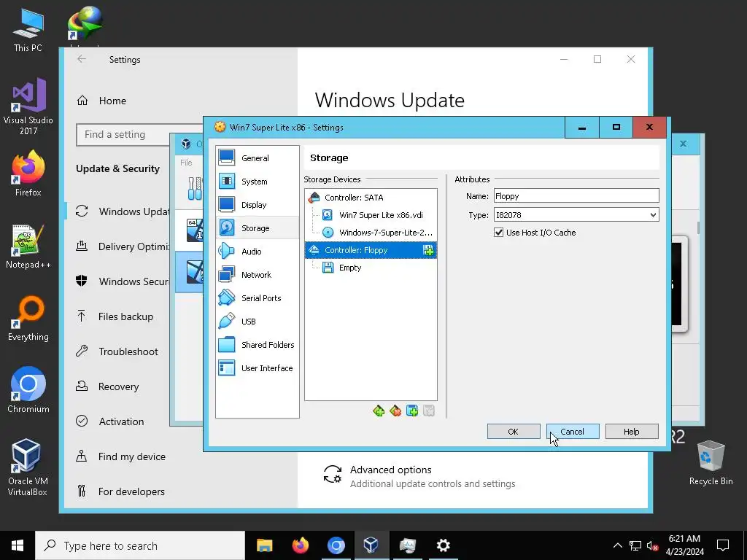Click the taskbar clock
Image resolution: width=747 pixels, height=560 pixels.
[x=684, y=545]
